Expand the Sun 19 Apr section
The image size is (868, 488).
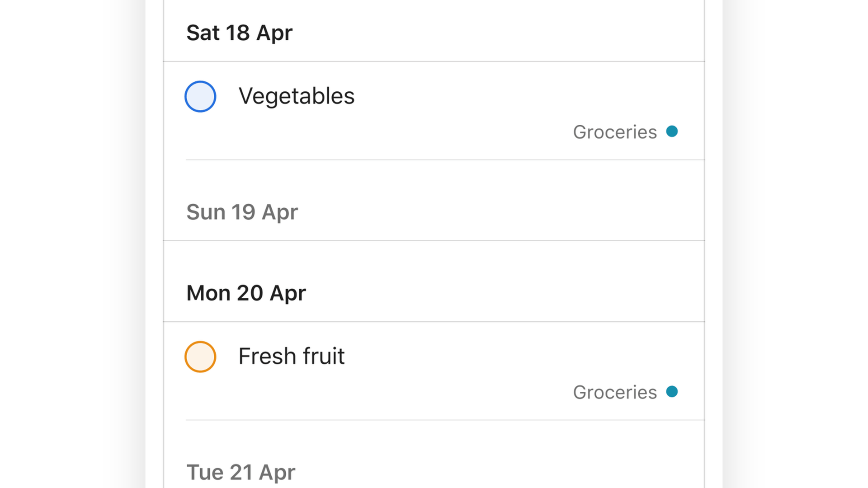242,212
